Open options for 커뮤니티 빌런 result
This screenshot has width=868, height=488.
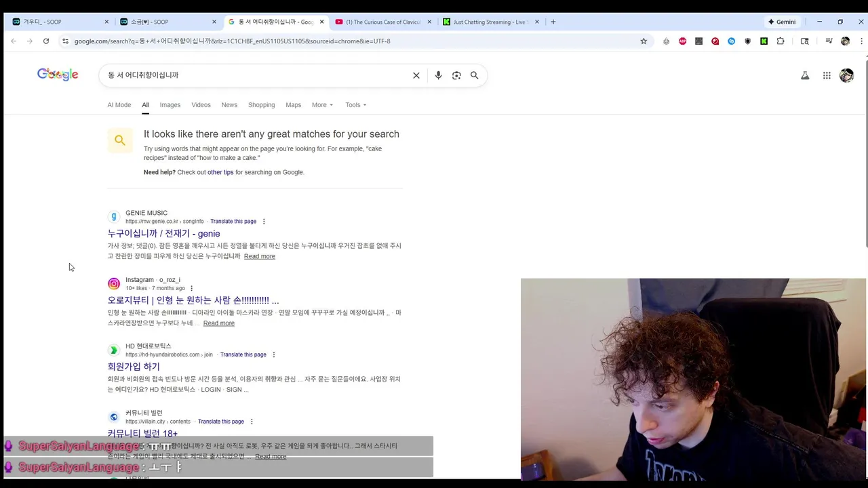(x=251, y=422)
